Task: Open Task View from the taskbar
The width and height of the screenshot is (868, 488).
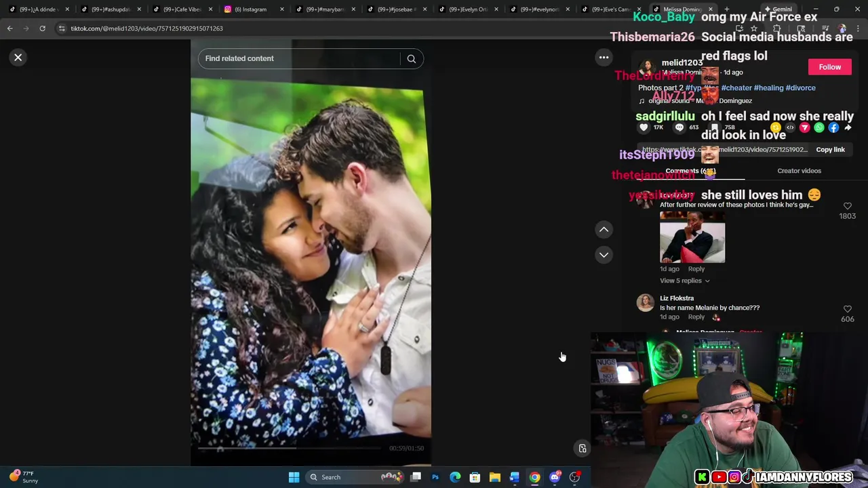Action: coord(416,477)
